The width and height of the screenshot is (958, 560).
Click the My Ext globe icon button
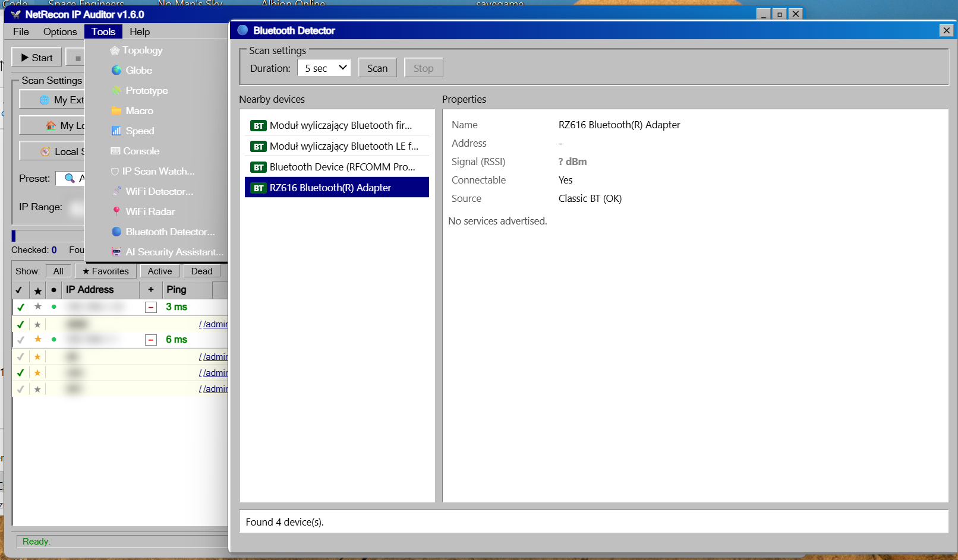(x=52, y=100)
